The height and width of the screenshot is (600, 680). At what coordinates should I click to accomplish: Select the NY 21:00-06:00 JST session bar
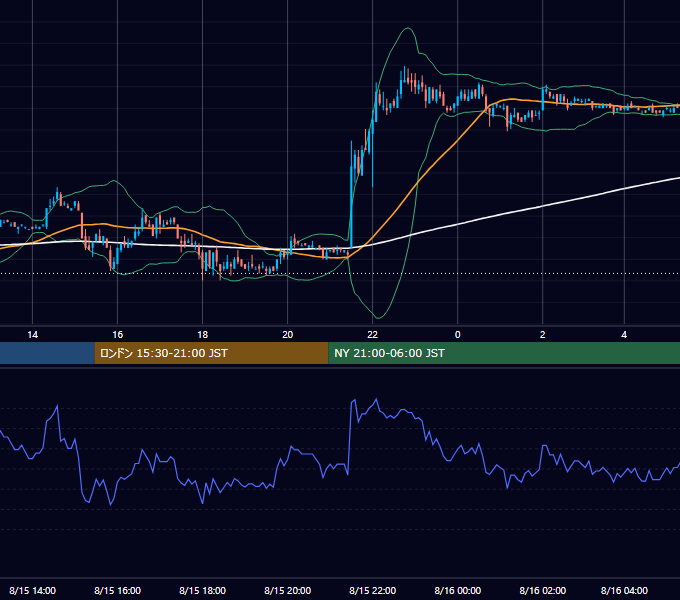(x=504, y=353)
